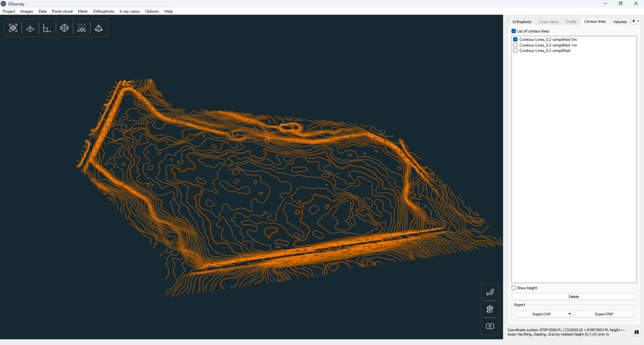The height and width of the screenshot is (345, 644).
Task: Select the 'Contour Lines_0.2-simplified 5m' row text
Action: [x=548, y=40]
